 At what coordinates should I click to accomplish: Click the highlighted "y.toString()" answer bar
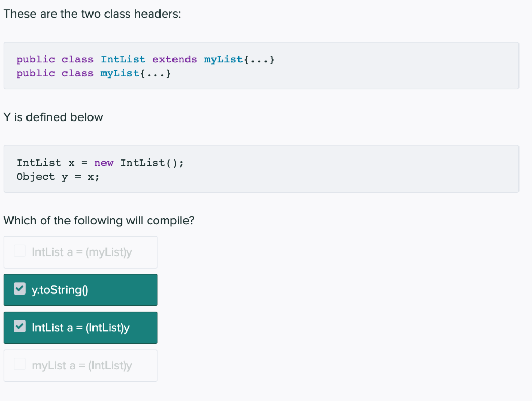tap(81, 290)
